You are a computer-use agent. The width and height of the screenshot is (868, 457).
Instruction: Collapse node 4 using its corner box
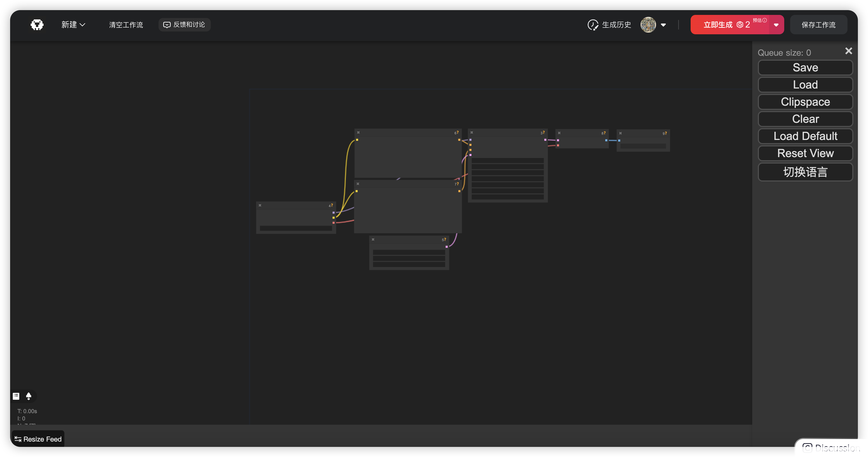(260, 205)
